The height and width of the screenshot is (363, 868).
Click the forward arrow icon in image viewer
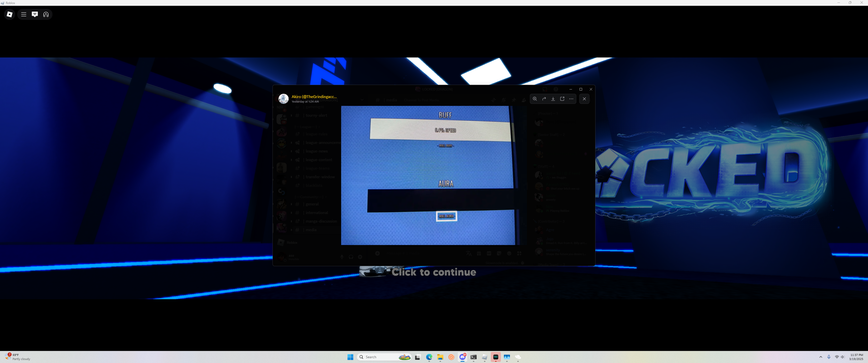click(x=544, y=99)
